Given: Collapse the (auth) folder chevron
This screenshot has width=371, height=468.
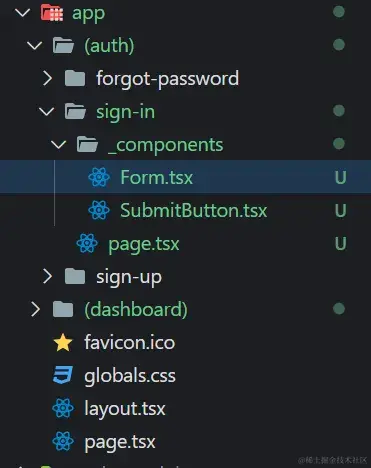Looking at the screenshot, I should 35,46.
